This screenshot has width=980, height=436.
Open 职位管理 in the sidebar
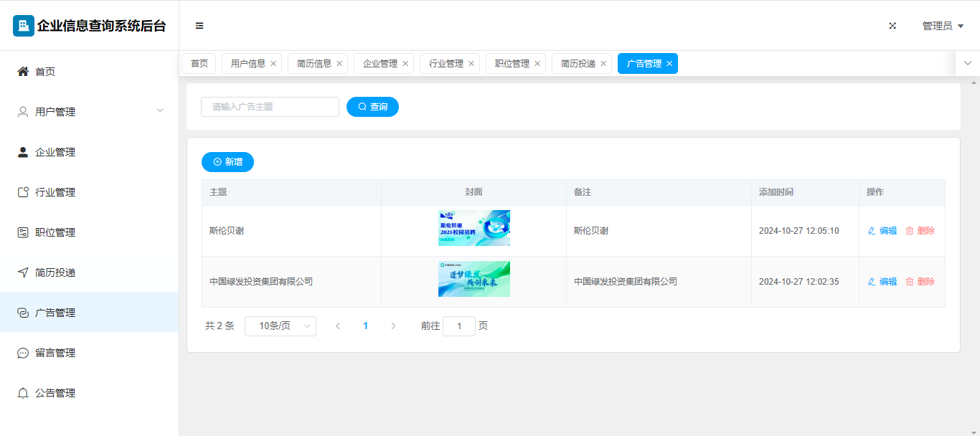tap(55, 232)
